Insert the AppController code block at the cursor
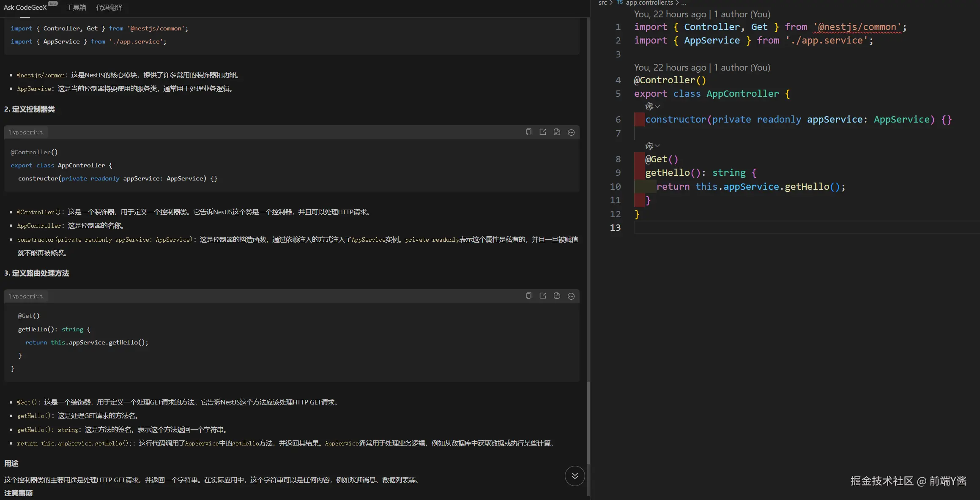 click(543, 132)
